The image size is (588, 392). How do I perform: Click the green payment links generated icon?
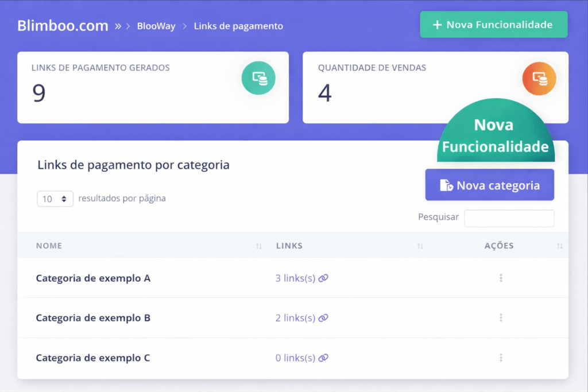coord(258,78)
